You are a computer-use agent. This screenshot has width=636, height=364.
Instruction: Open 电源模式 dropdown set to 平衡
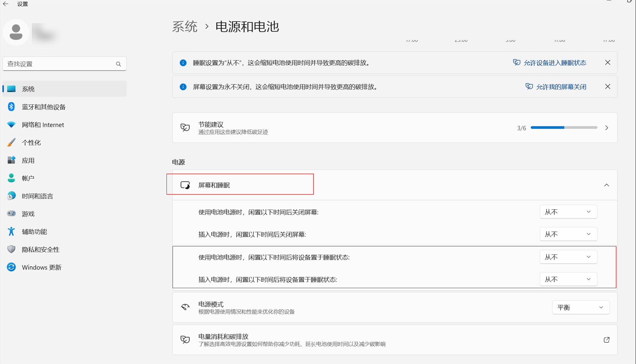pos(580,308)
